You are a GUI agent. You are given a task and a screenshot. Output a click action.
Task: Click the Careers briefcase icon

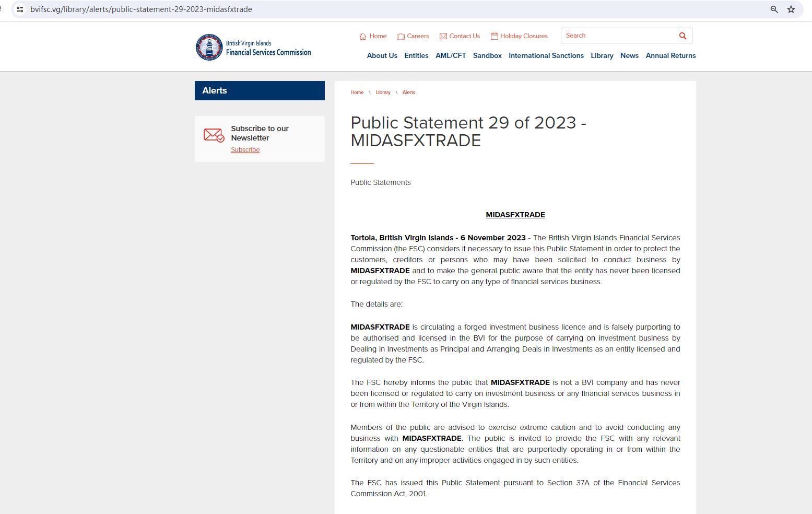401,37
